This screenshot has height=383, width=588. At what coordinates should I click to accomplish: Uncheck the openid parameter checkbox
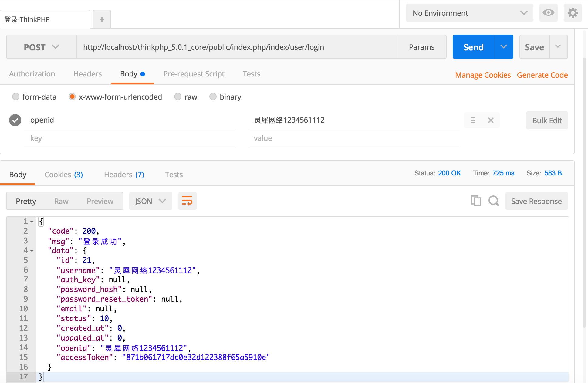pyautogui.click(x=15, y=120)
